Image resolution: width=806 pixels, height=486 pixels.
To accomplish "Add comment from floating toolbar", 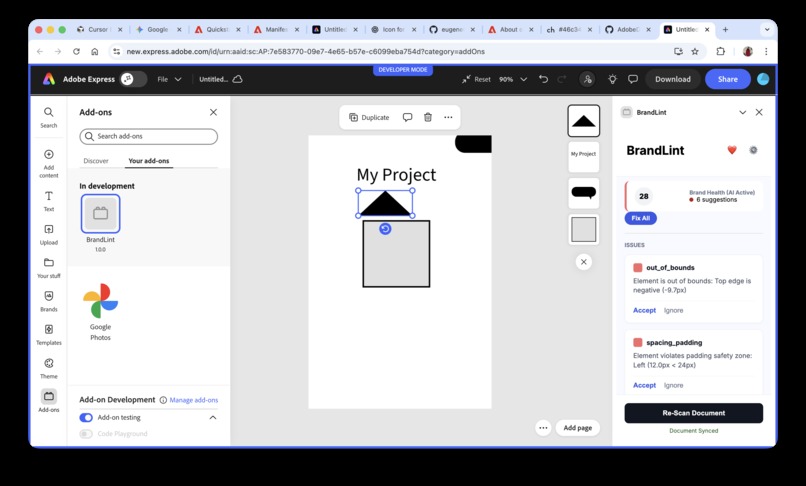I will pos(407,117).
